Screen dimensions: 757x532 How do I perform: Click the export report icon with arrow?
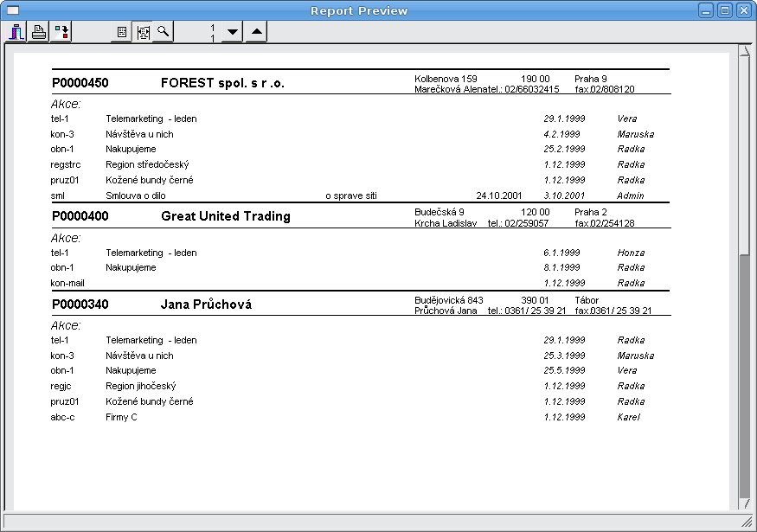[61, 33]
